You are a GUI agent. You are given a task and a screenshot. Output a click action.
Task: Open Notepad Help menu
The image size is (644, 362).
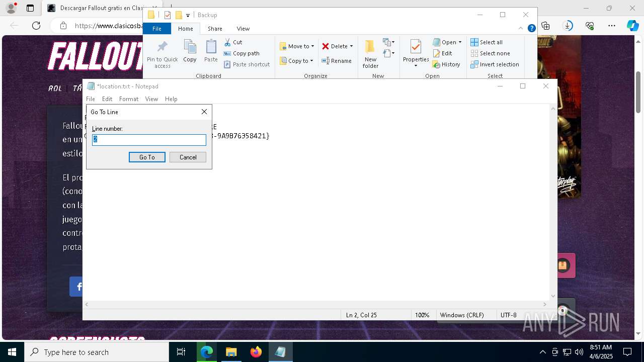pyautogui.click(x=171, y=99)
